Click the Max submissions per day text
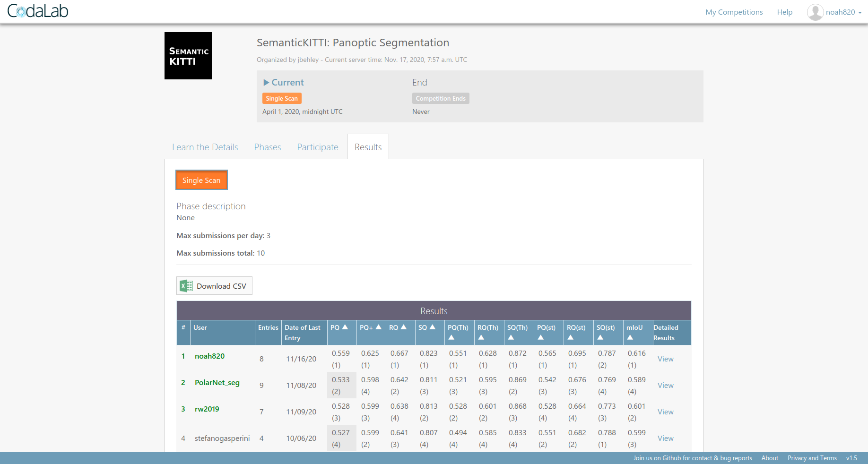The height and width of the screenshot is (464, 868). (224, 235)
